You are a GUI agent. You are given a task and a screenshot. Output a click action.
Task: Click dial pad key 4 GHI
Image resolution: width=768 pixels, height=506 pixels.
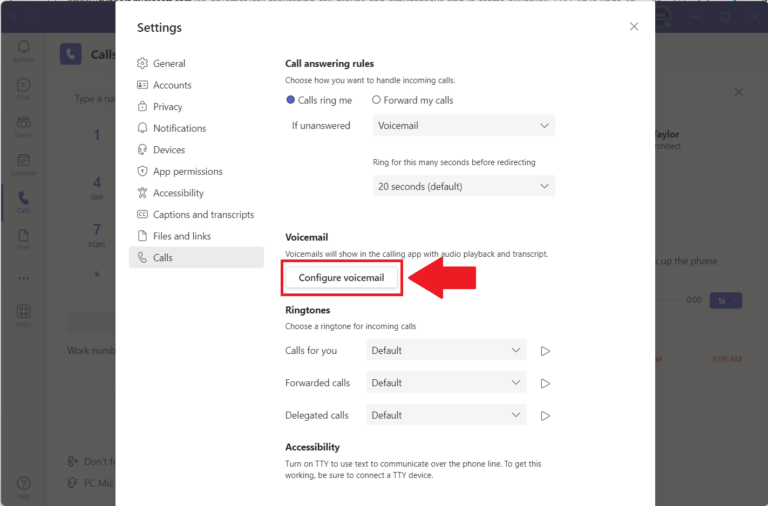[x=97, y=187]
